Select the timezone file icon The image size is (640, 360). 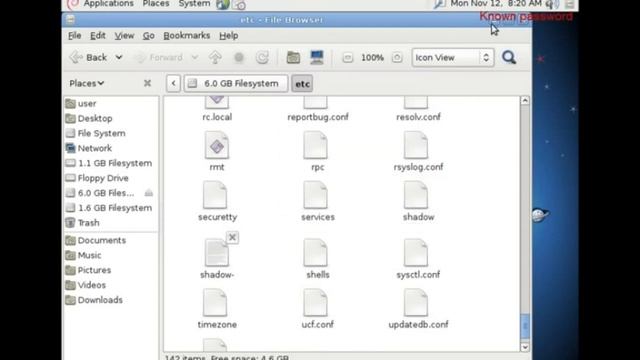[x=215, y=303]
